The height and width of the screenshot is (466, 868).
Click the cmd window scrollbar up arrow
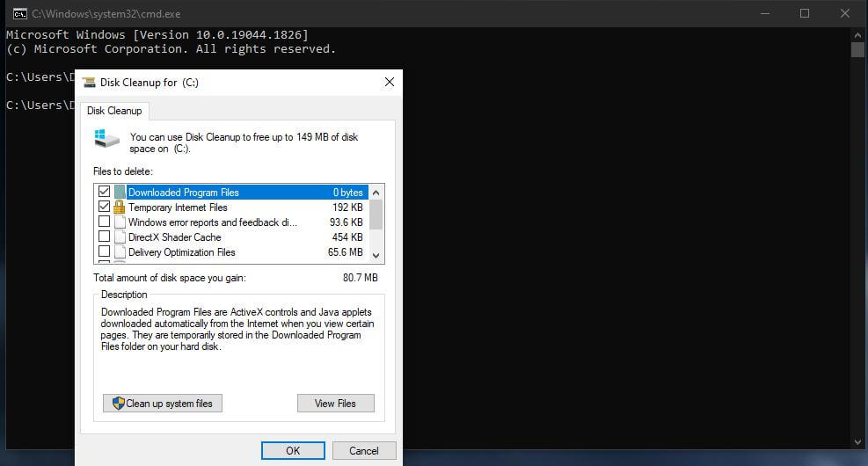point(857,35)
